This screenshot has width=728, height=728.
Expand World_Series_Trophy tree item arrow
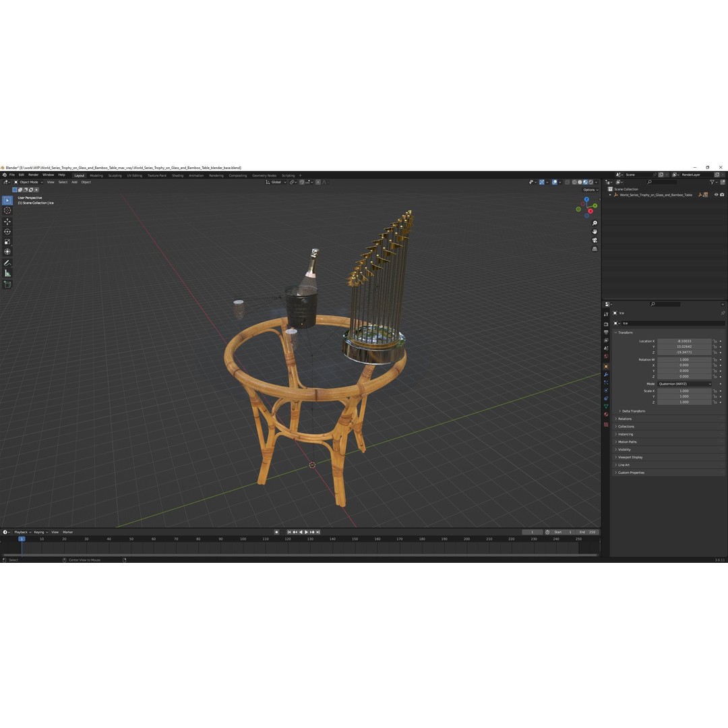[610, 195]
